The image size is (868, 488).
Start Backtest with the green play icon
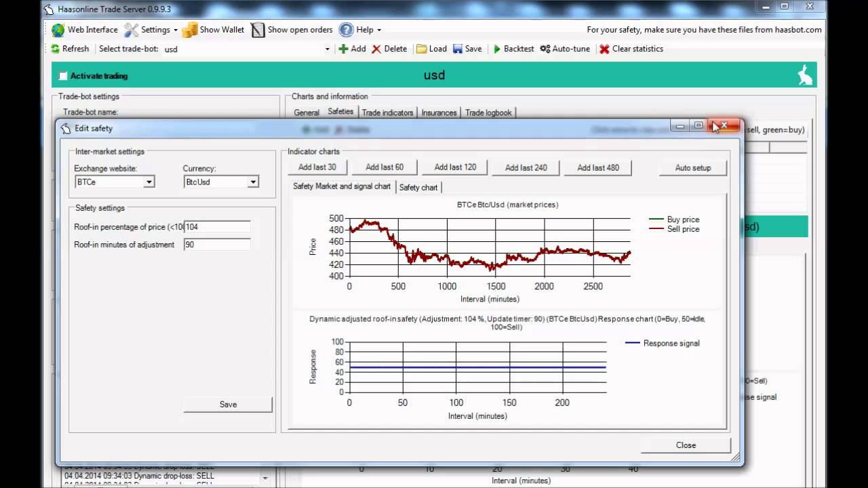(x=497, y=49)
